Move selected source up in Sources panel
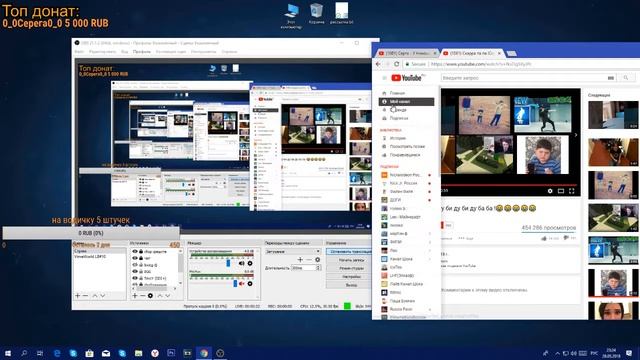Image resolution: width=640 pixels, height=360 pixels. (x=160, y=296)
